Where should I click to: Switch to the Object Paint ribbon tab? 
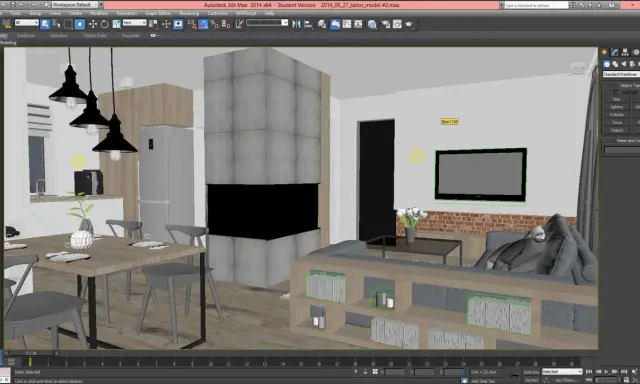(95, 36)
